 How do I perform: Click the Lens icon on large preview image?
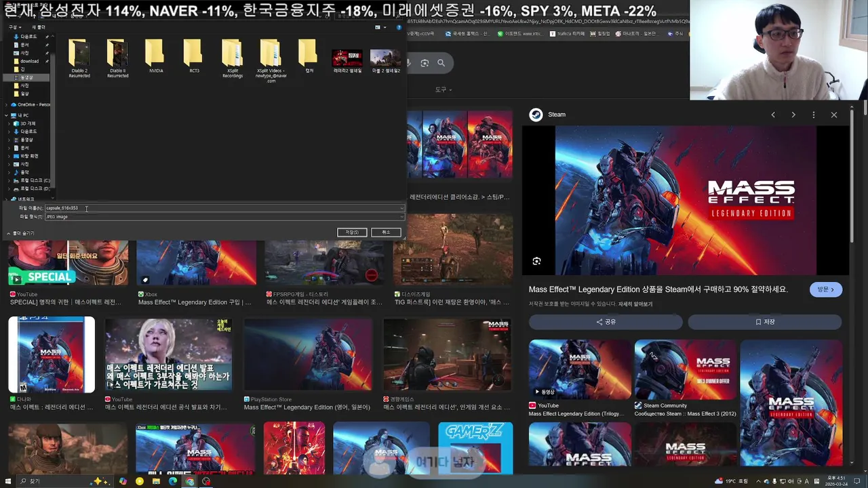pos(536,261)
